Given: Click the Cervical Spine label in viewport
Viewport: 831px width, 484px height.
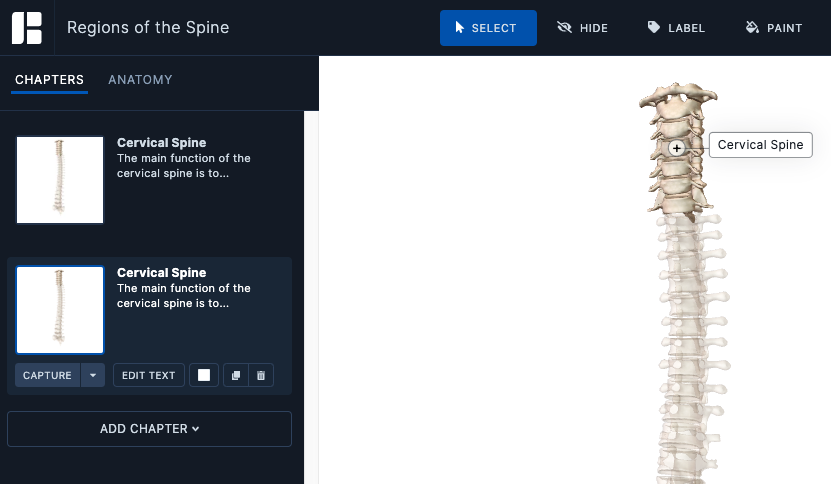Looking at the screenshot, I should 761,145.
